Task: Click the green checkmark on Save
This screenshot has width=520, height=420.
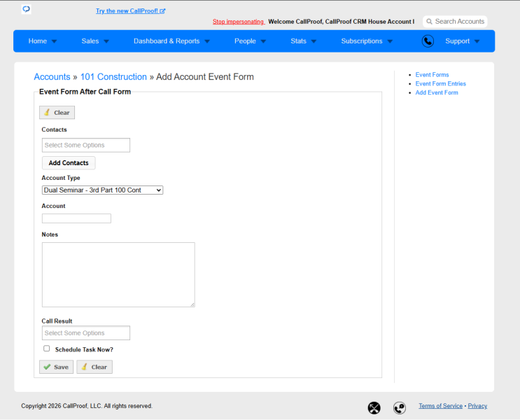Action: [x=47, y=367]
